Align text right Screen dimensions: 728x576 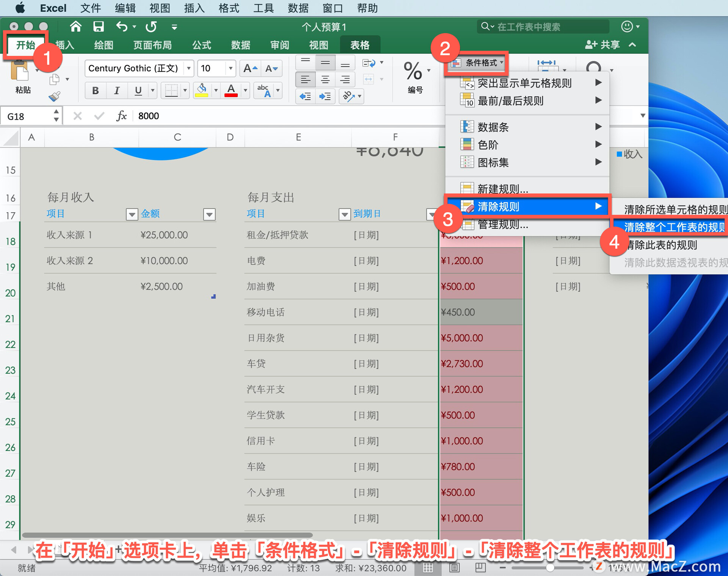(x=345, y=80)
